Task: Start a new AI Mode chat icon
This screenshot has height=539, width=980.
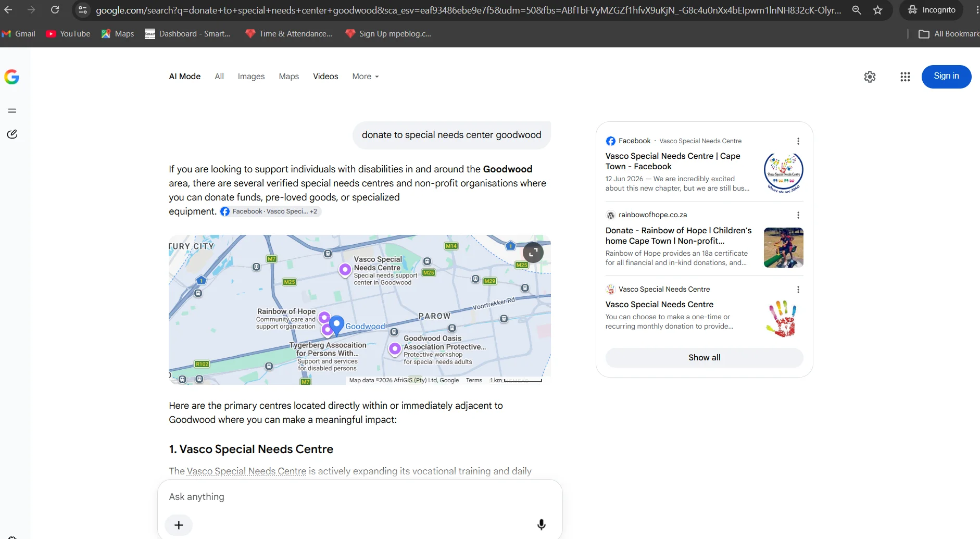Action: [x=12, y=134]
